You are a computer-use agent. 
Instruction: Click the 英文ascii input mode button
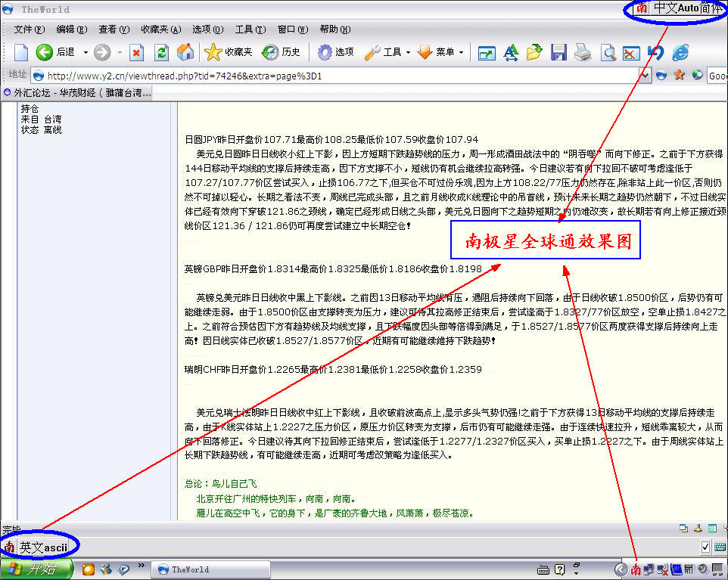(x=43, y=547)
